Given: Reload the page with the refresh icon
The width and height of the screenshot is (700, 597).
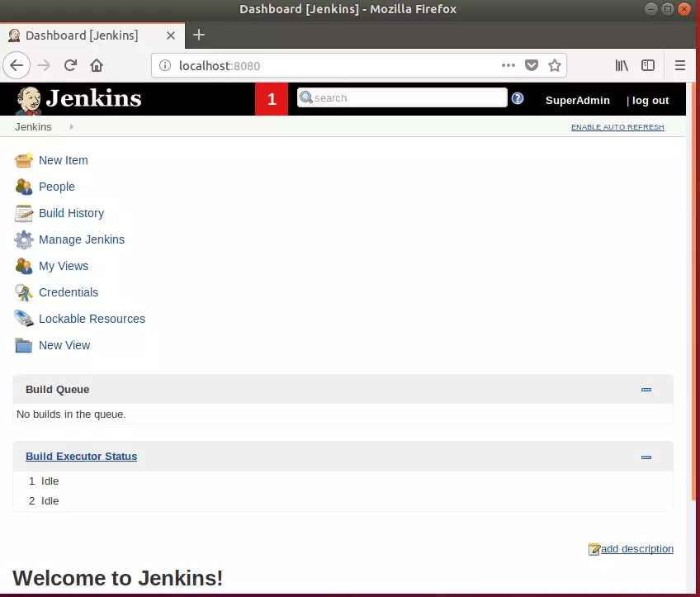Looking at the screenshot, I should pyautogui.click(x=70, y=65).
